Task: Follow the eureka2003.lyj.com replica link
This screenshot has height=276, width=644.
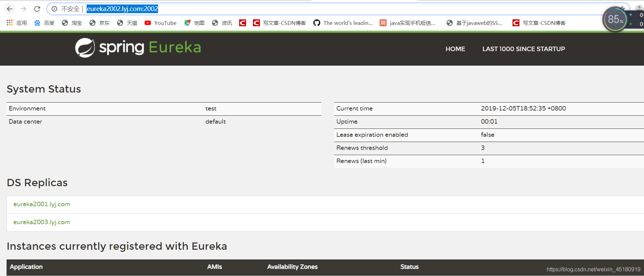Action: [42, 222]
